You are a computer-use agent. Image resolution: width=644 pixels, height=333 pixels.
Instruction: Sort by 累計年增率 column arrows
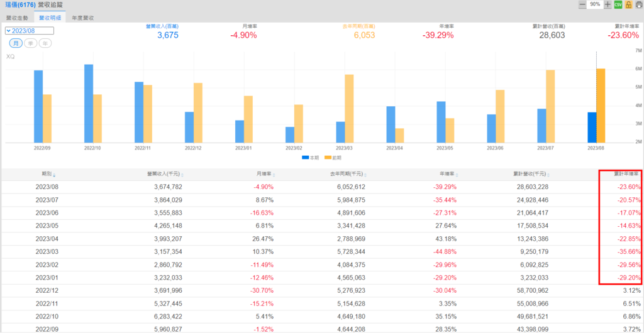coord(640,175)
